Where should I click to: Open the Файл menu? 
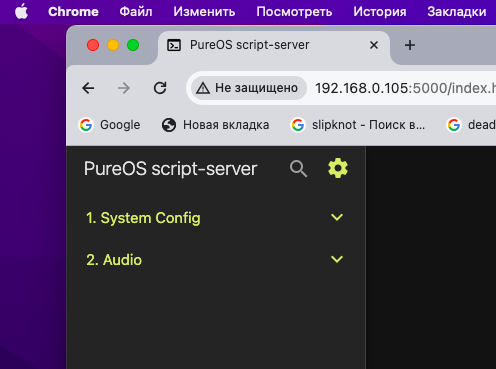tap(136, 12)
